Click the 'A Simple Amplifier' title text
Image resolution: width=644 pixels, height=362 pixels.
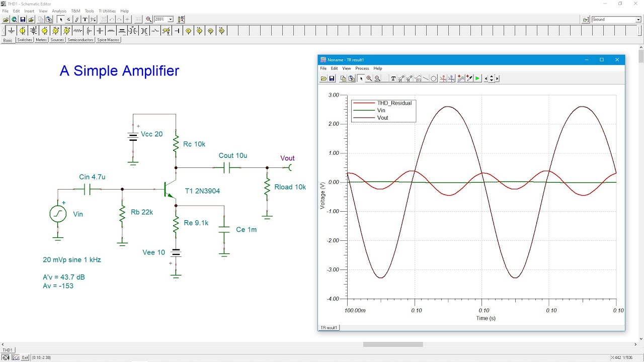119,71
